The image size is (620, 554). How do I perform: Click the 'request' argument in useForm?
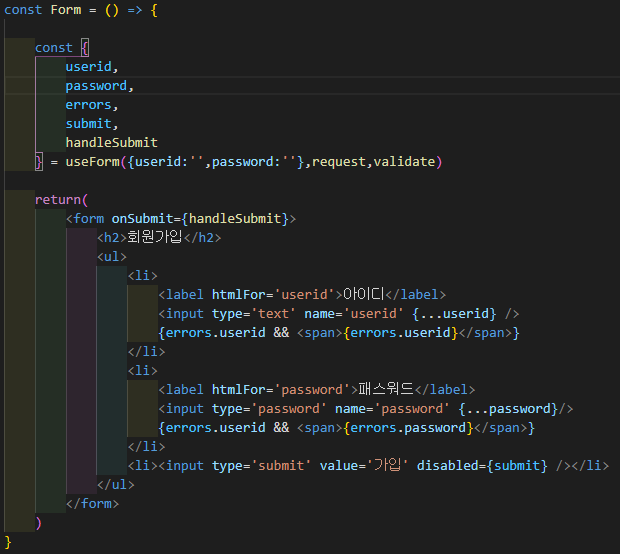(339, 162)
